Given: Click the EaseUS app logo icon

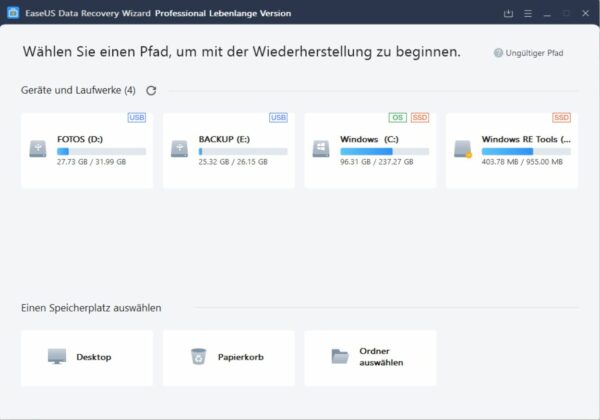Looking at the screenshot, I should click(x=13, y=13).
